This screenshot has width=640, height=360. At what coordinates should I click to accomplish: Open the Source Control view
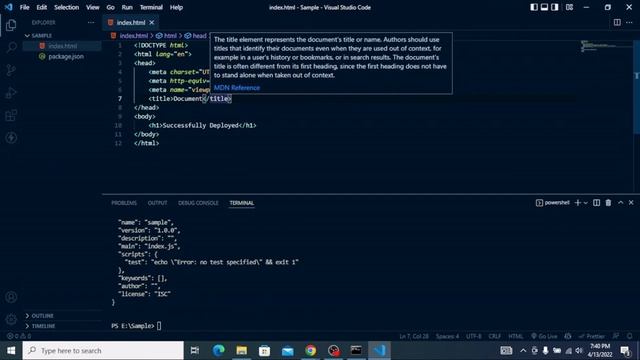pyautogui.click(x=11, y=70)
